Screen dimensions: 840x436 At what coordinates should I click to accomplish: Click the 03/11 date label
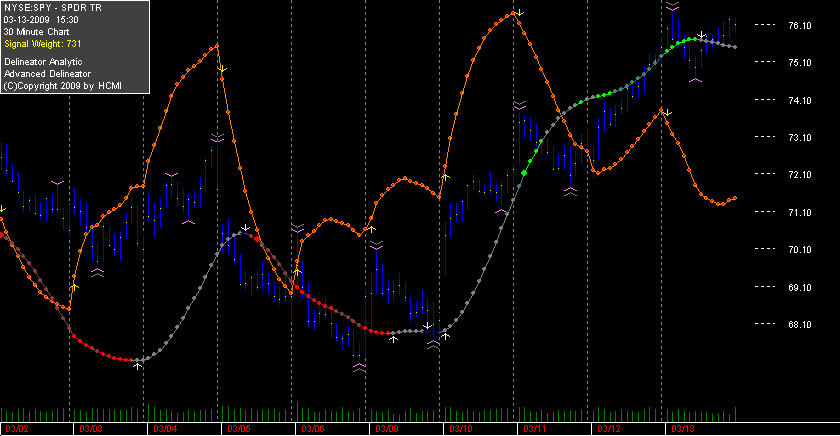534,429
